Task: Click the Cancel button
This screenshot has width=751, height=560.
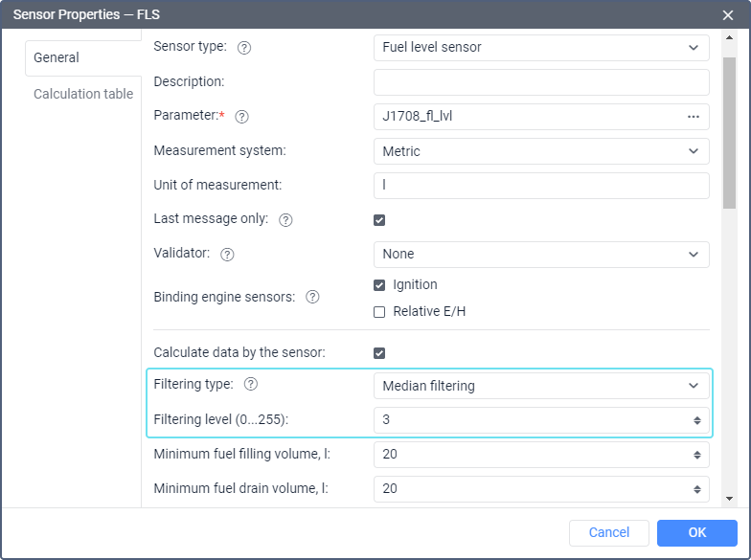Action: pos(609,532)
